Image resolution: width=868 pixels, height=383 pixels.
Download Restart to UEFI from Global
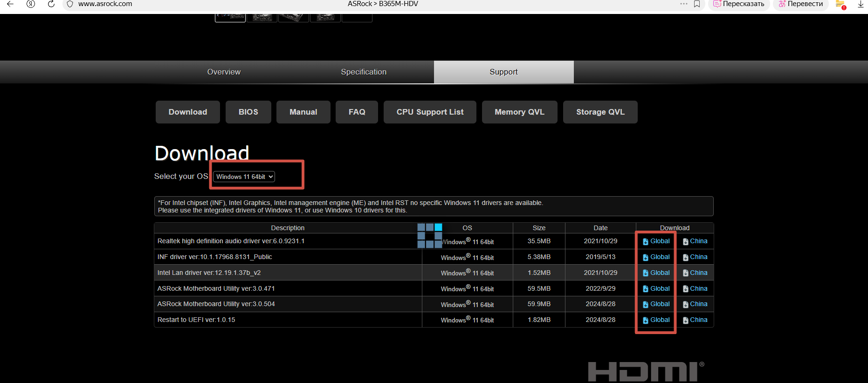pyautogui.click(x=656, y=320)
